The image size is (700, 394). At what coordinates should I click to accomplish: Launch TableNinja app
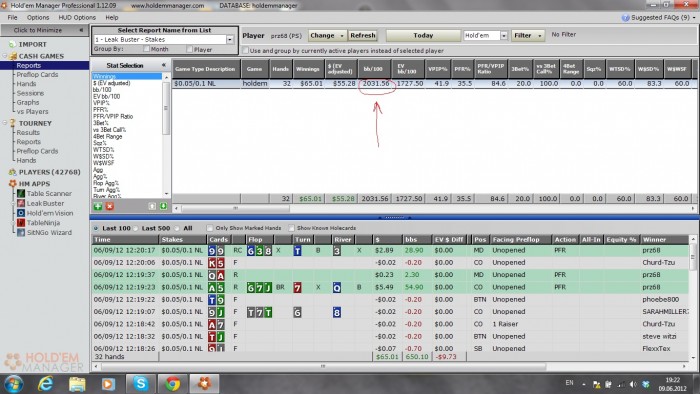[43, 223]
